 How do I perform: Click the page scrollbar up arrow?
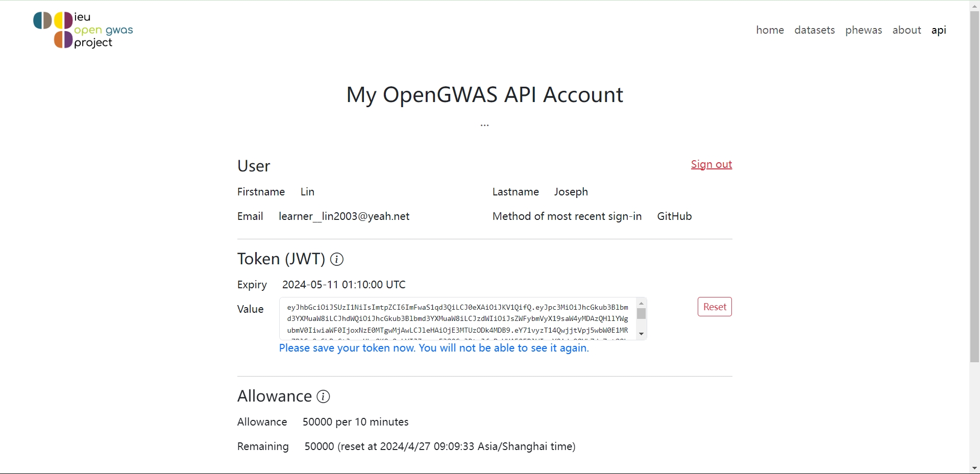(974, 5)
